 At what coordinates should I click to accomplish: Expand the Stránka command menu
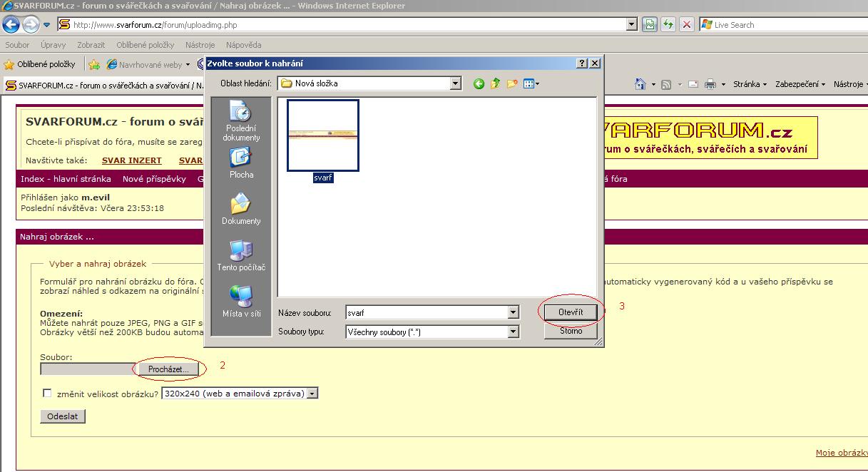[750, 84]
